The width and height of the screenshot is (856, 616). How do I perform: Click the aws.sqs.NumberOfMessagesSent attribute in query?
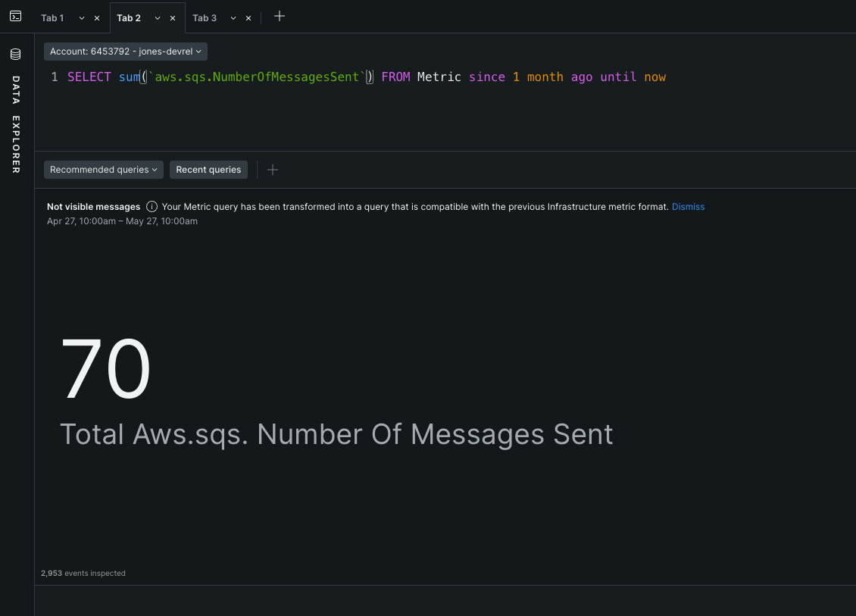[257, 77]
